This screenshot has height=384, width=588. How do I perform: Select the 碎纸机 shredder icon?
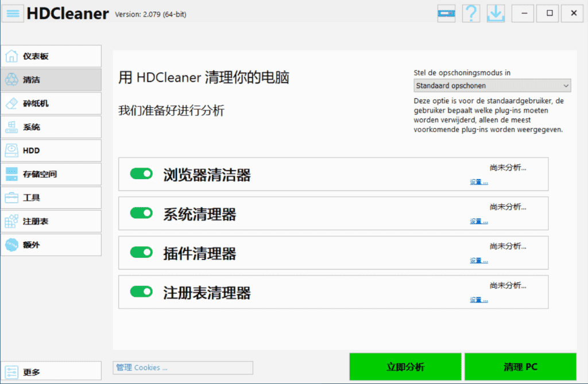[x=11, y=103]
